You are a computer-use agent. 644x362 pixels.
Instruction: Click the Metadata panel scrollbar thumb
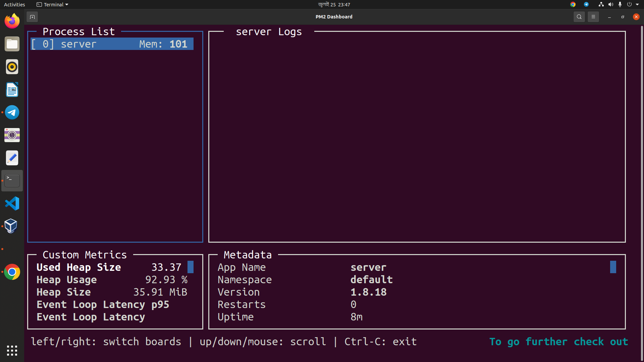613,267
